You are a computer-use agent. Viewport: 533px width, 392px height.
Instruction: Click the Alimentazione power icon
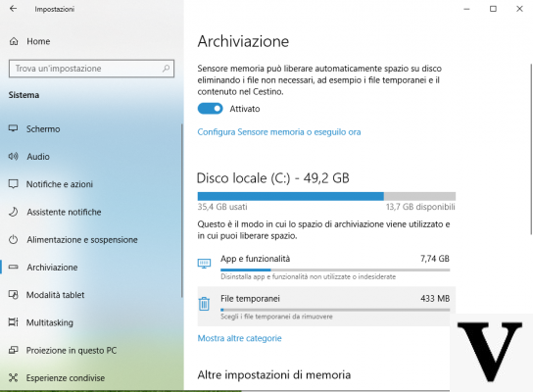(x=14, y=240)
